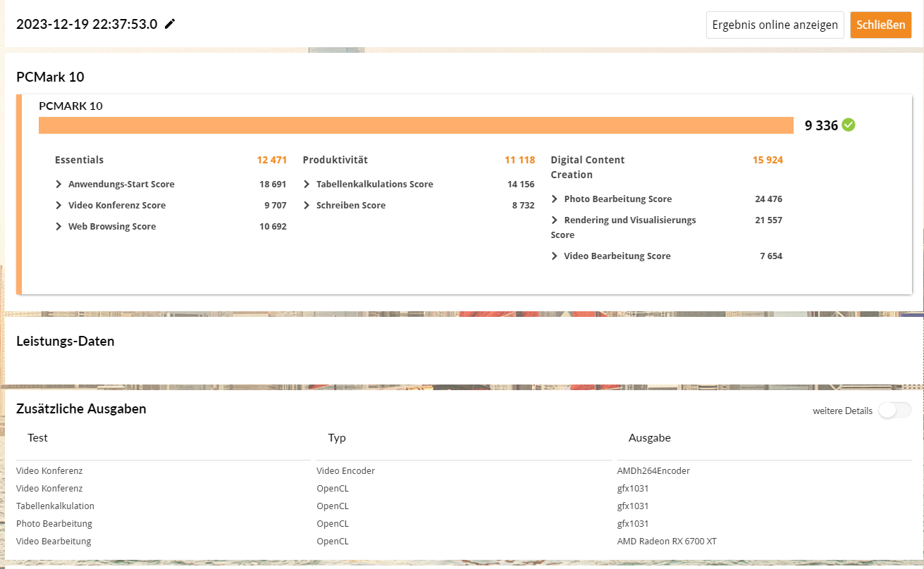Screen dimensions: 924x569
Task: Click the Ausgabe column header
Action: point(650,438)
